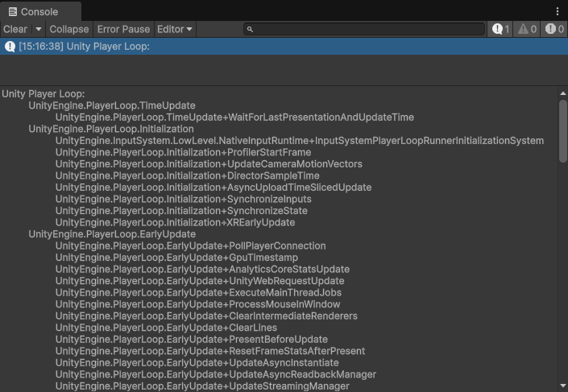Toggle Collapse mode
Viewport: 568px width, 392px height.
[69, 29]
